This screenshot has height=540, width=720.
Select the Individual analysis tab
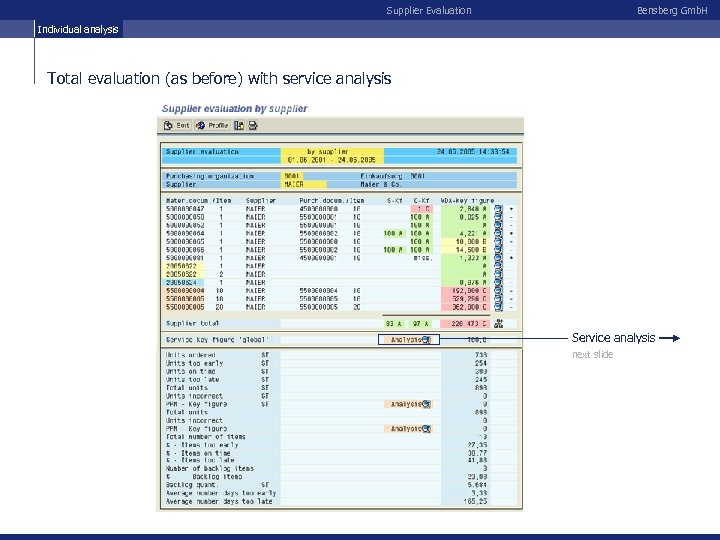(x=78, y=29)
